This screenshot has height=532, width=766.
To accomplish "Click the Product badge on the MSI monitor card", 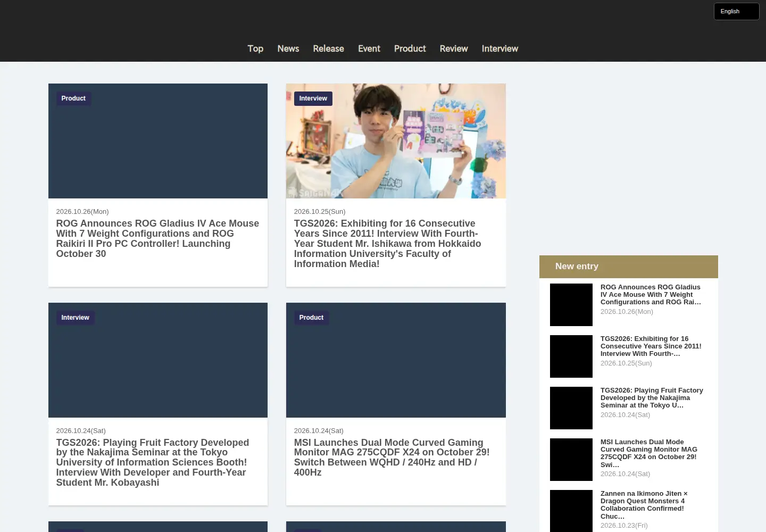I will click(311, 318).
